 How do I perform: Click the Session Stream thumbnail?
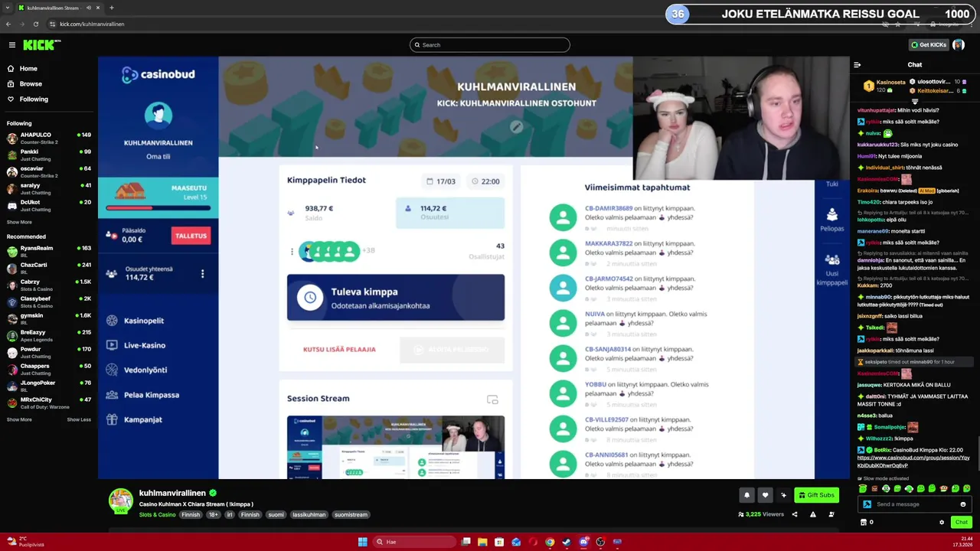point(396,447)
